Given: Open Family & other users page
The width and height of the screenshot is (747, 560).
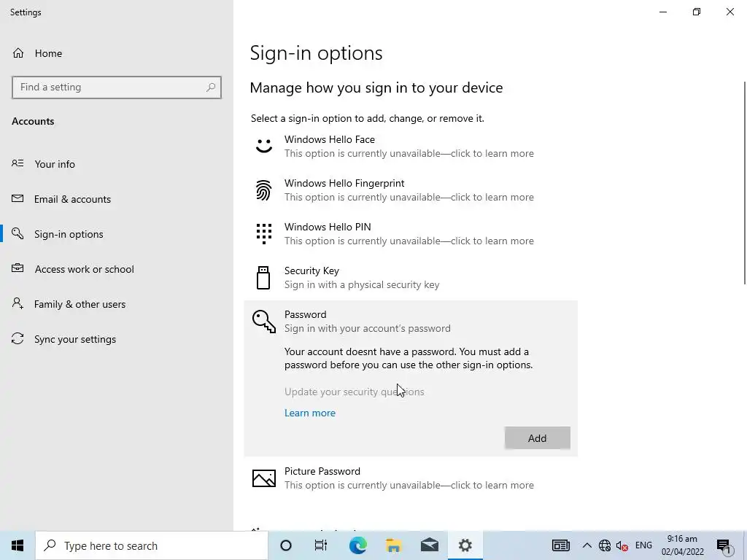Looking at the screenshot, I should [117, 304].
